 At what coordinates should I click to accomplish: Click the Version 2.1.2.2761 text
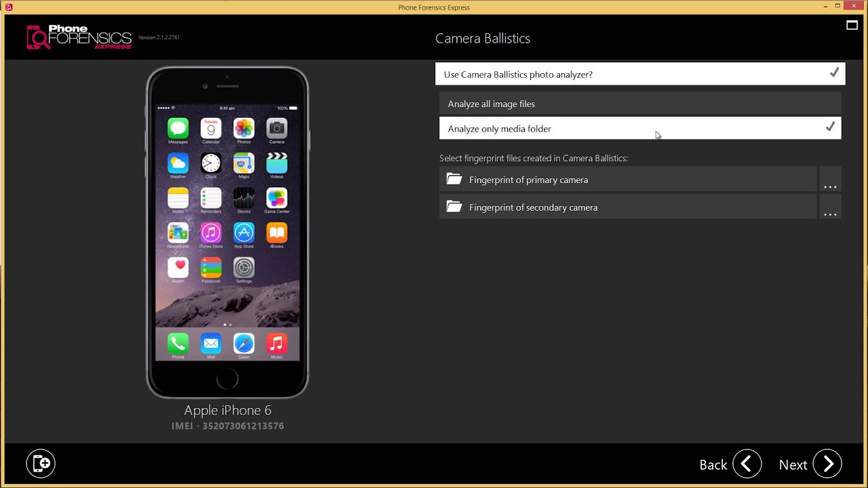pyautogui.click(x=159, y=37)
